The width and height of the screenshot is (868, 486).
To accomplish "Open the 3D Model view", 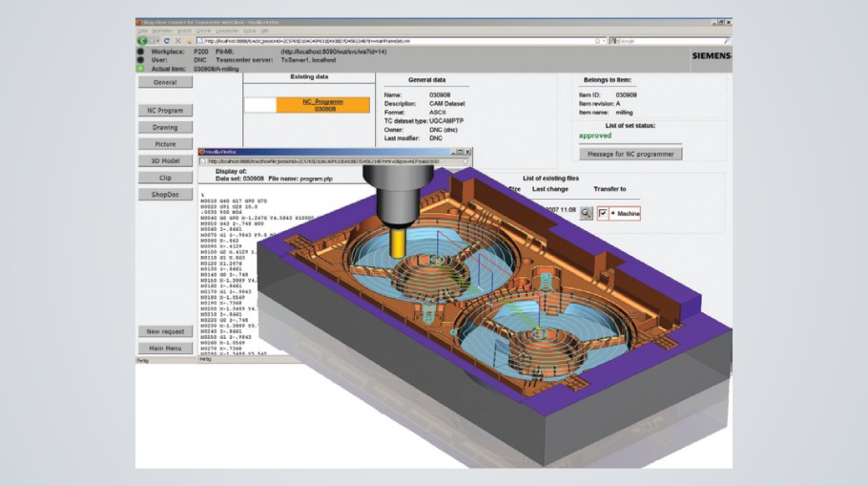I will (x=165, y=160).
